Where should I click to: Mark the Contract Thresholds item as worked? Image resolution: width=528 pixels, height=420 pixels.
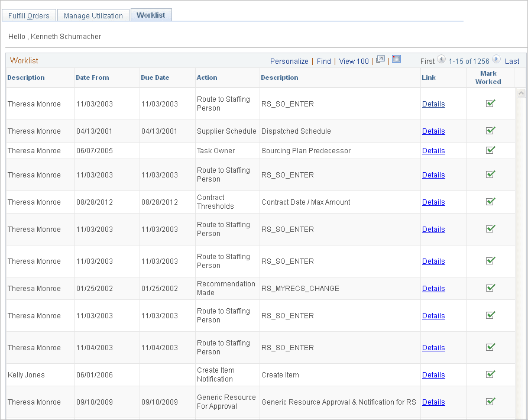tap(490, 202)
